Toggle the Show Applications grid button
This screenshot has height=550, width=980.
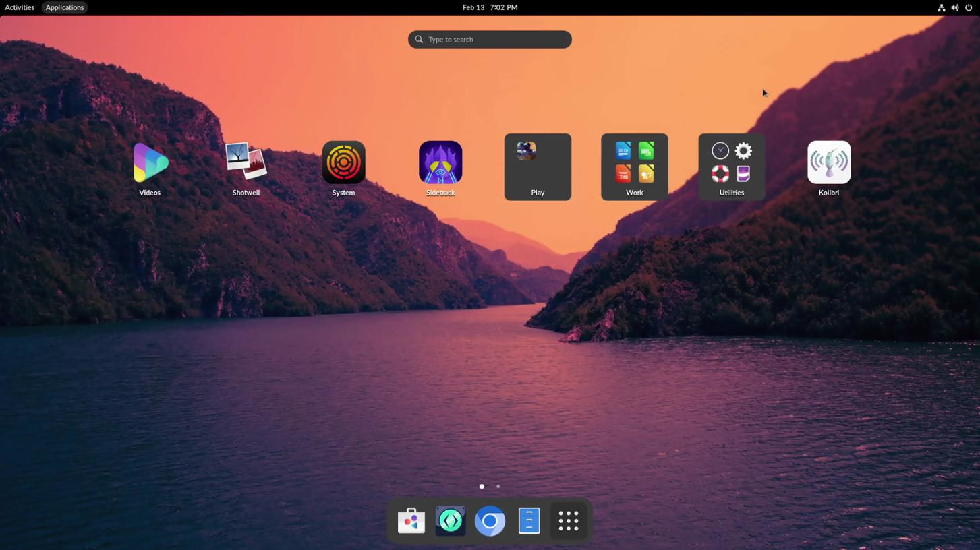coord(569,521)
